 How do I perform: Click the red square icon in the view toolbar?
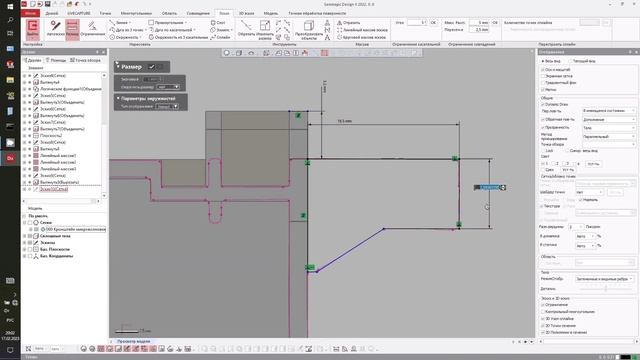(324, 53)
